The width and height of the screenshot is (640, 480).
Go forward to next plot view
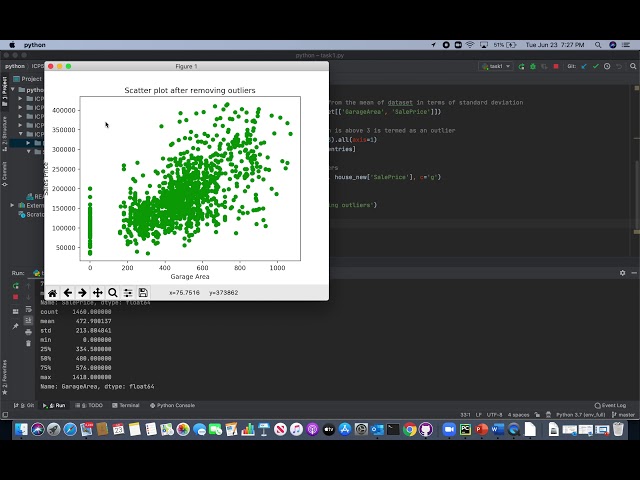point(82,293)
